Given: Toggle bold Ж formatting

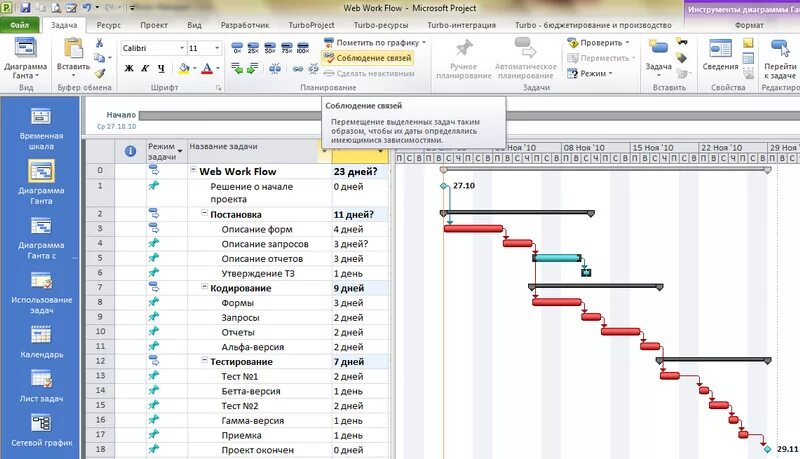Looking at the screenshot, I should coord(129,68).
